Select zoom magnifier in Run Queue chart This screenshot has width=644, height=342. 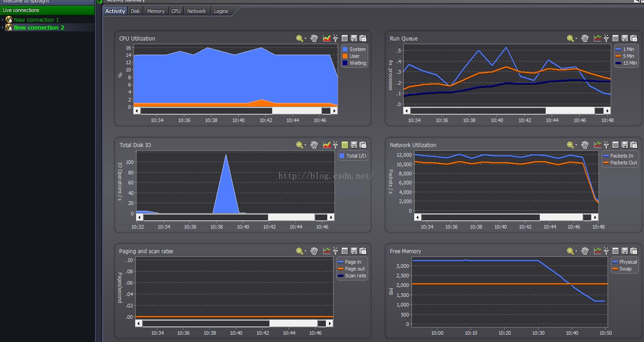pyautogui.click(x=570, y=39)
